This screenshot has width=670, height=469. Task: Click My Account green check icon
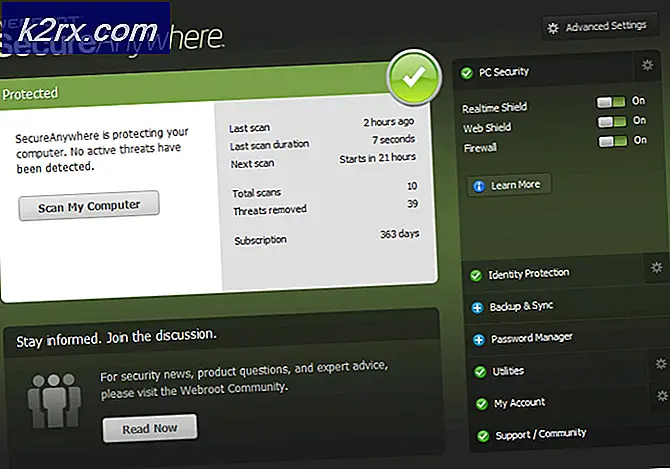coord(482,404)
